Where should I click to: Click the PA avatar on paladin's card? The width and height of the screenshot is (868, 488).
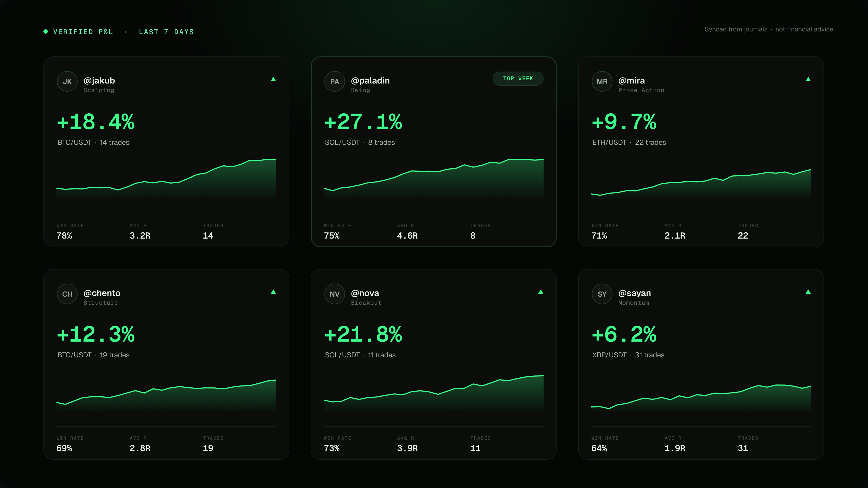pyautogui.click(x=335, y=82)
